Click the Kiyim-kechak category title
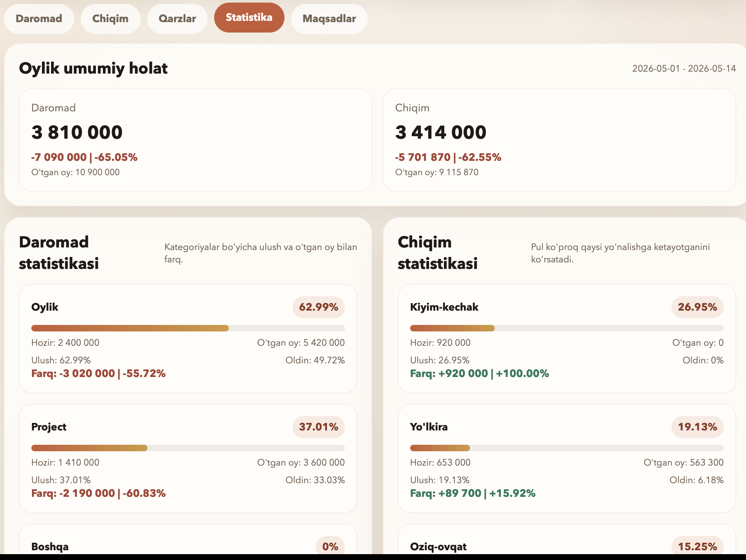Image resolution: width=746 pixels, height=560 pixels. pos(444,307)
